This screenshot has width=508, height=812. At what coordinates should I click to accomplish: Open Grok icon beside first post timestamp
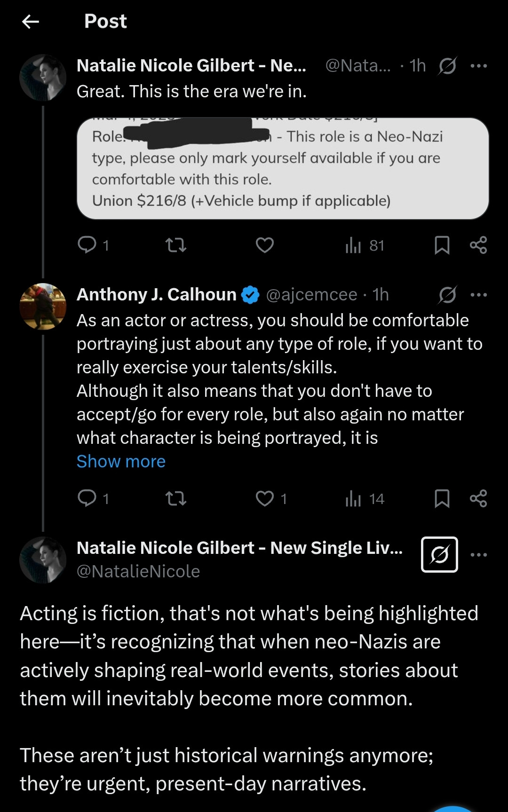(x=447, y=66)
